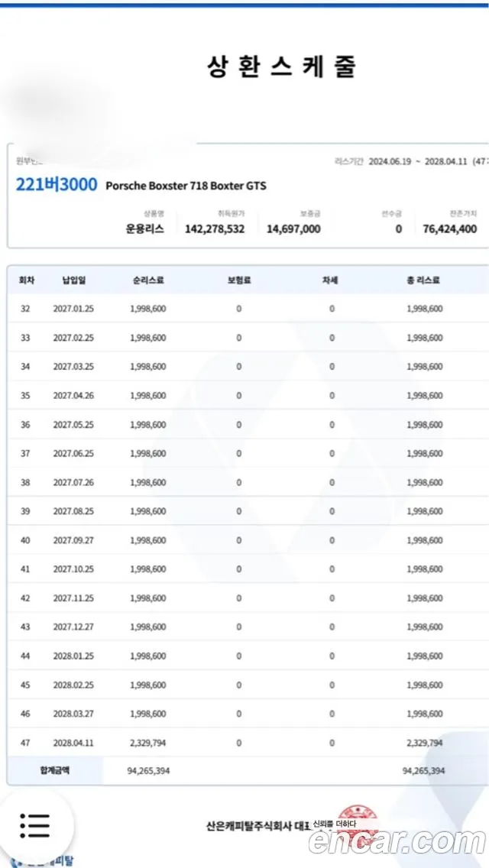Select payment date 2027.10.25
The image size is (489, 868).
(73, 569)
